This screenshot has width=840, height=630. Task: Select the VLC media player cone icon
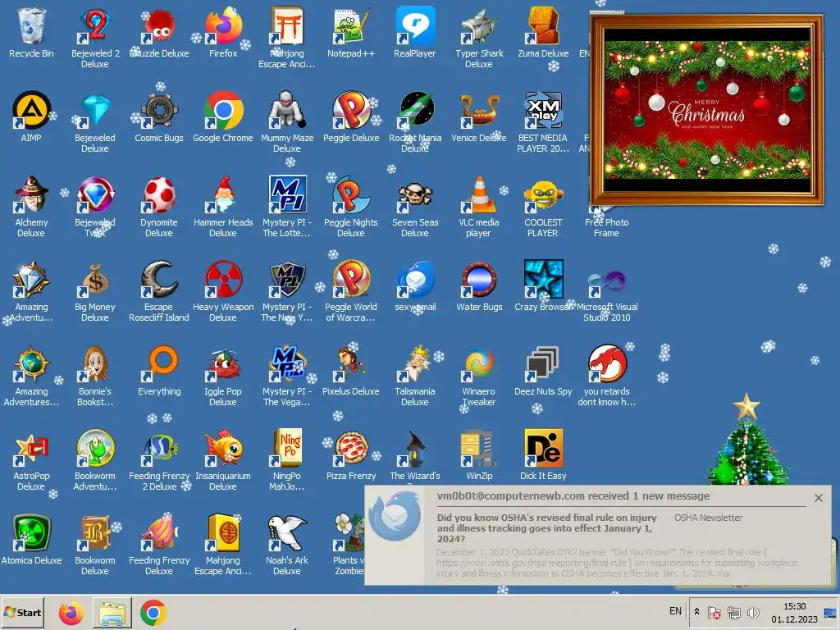pos(479,195)
